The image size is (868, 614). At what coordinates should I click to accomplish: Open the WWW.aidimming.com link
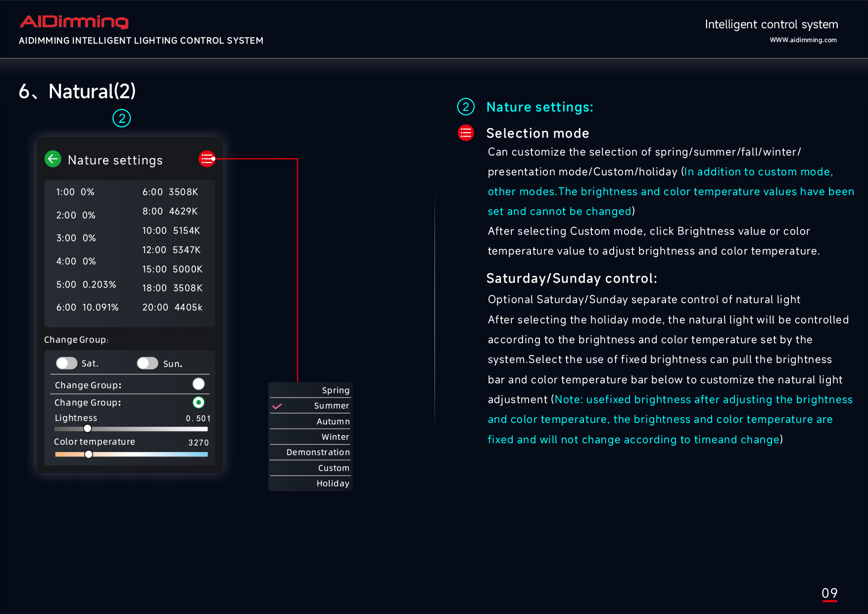[x=803, y=40]
